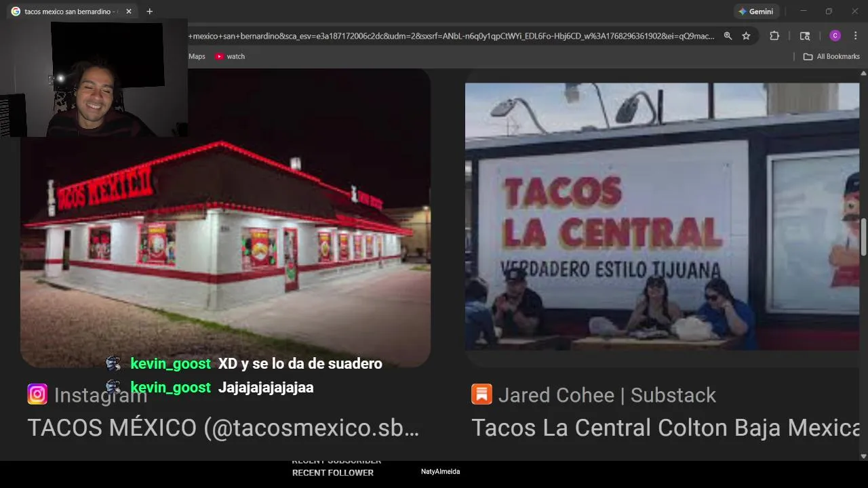Open the Tacos Mexico building image
This screenshot has width=868, height=488.
[225, 218]
